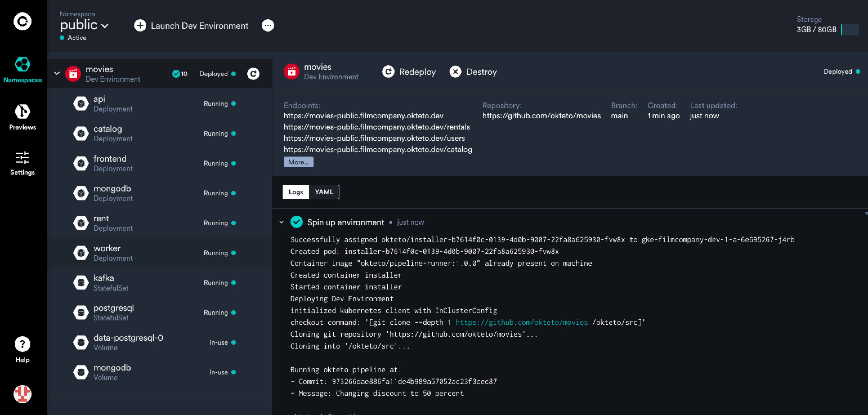Click the Commit hash log line
The height and width of the screenshot is (415, 868).
point(393,381)
